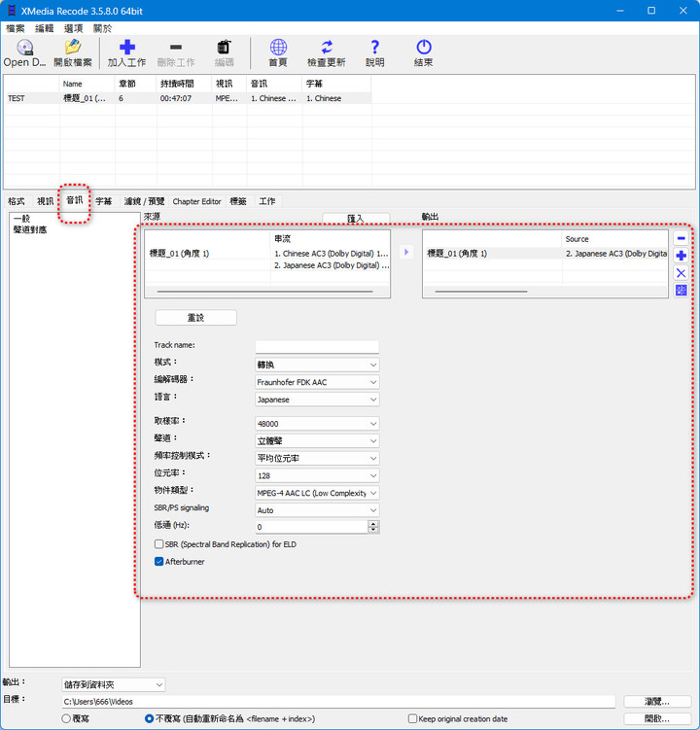Click the 開啟... button

656,718
